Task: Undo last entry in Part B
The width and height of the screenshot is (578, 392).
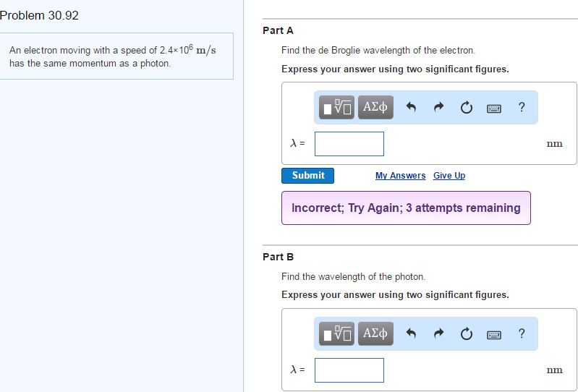Action: point(412,333)
